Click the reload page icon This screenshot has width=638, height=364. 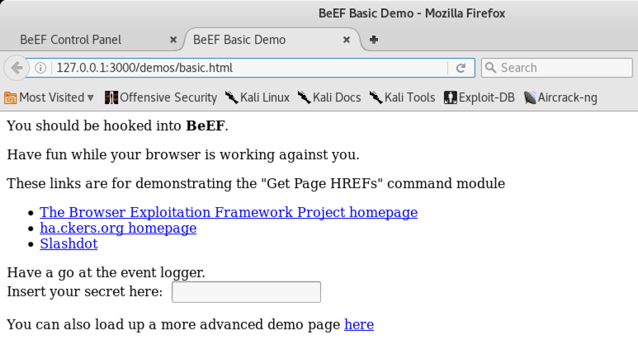(461, 68)
